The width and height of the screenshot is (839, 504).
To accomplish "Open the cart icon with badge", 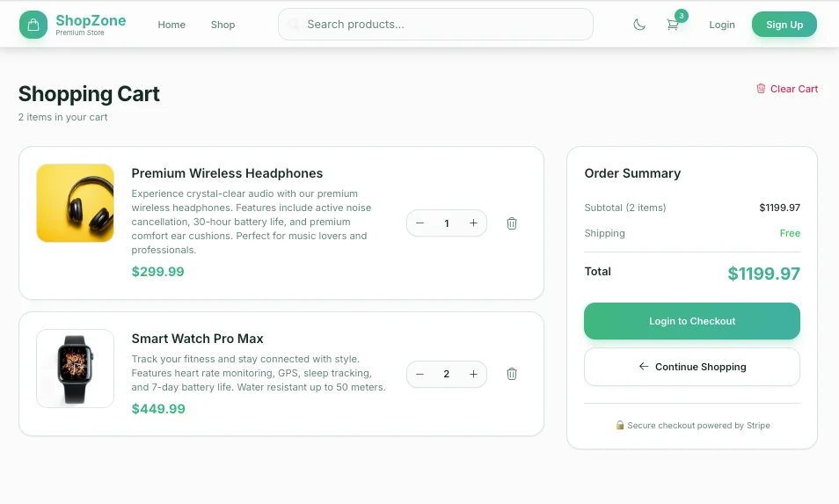I will pos(673,25).
